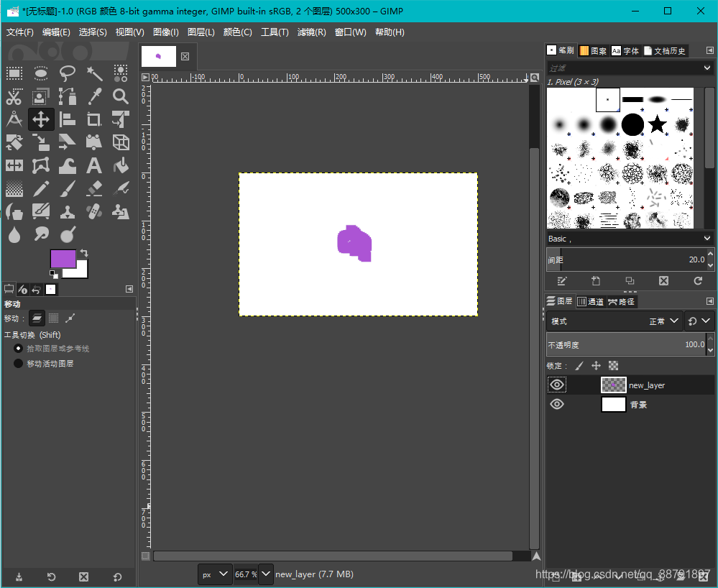Select the Smudge tool

(41, 235)
